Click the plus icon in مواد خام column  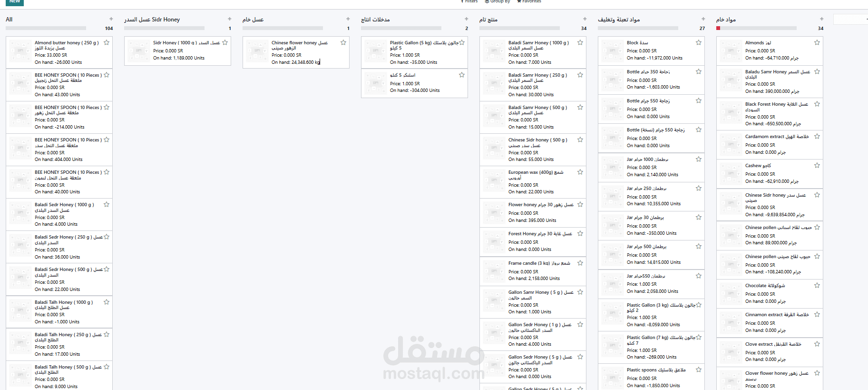822,19
